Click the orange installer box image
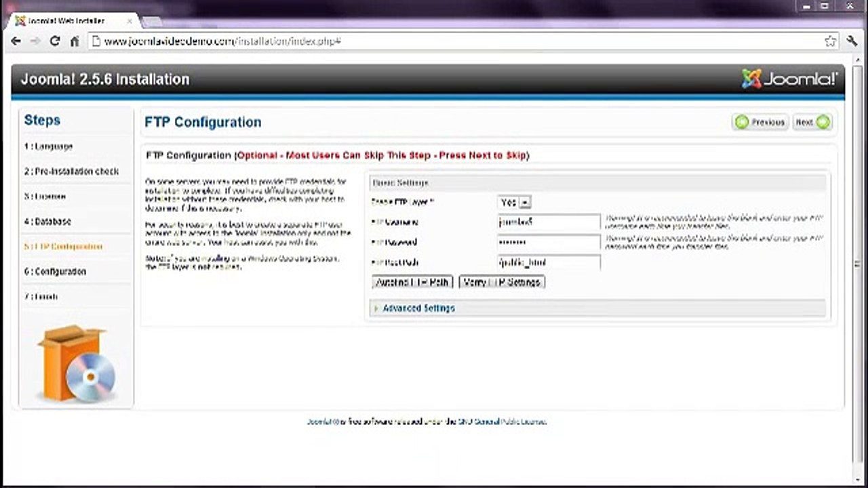Viewport: 868px width, 488px height. [77, 363]
